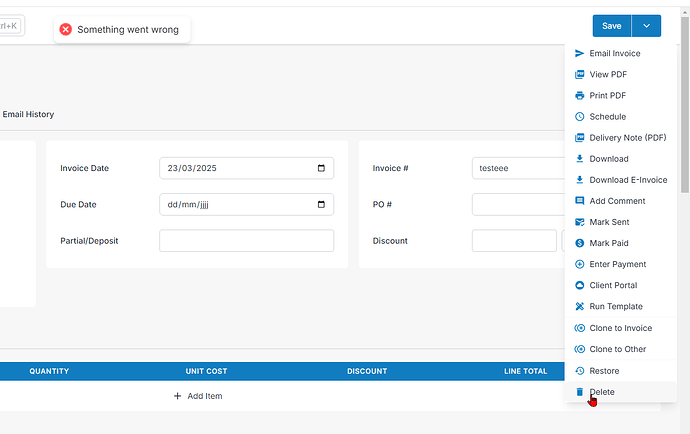Select Clone to Invoice from the menu
This screenshot has width=690, height=434.
[x=620, y=328]
